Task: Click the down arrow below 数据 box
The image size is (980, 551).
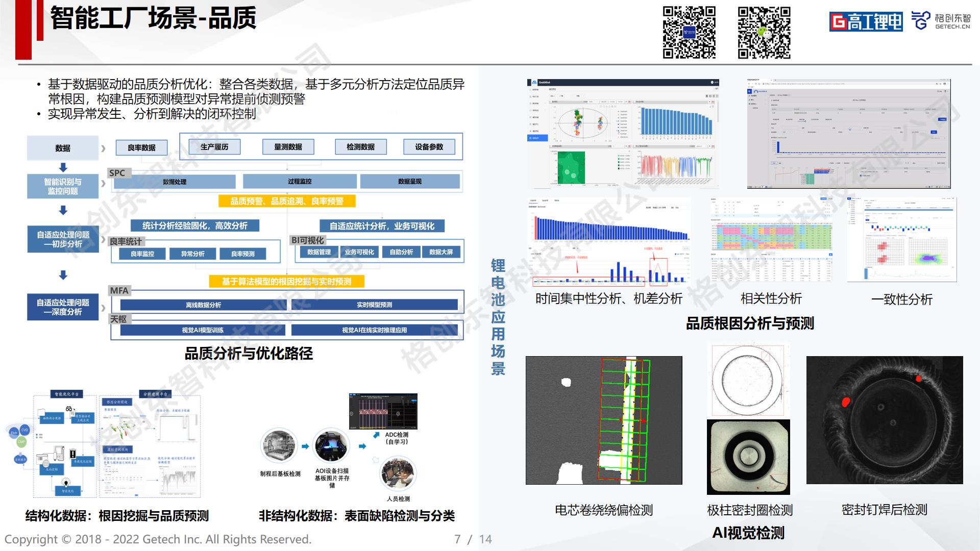Action: [63, 168]
